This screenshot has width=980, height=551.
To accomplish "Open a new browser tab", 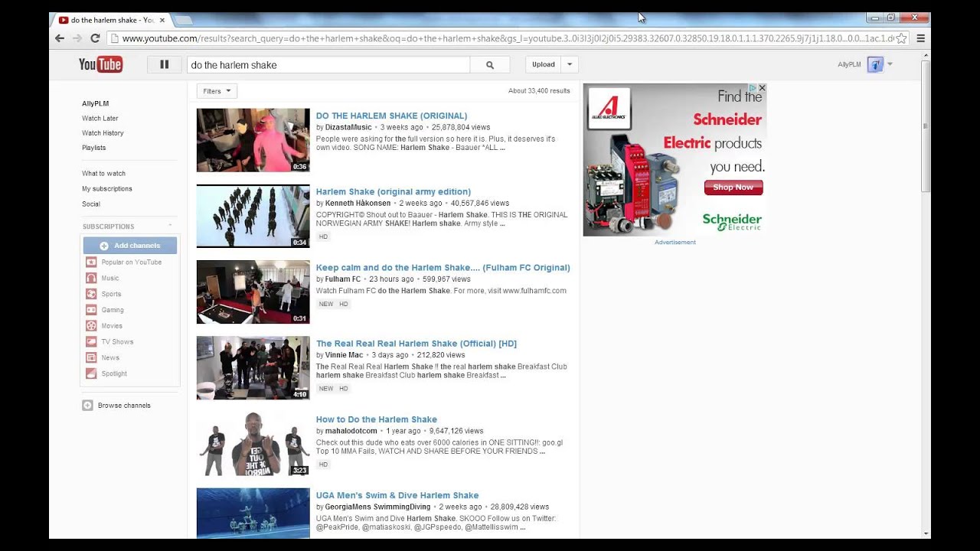I will (184, 20).
